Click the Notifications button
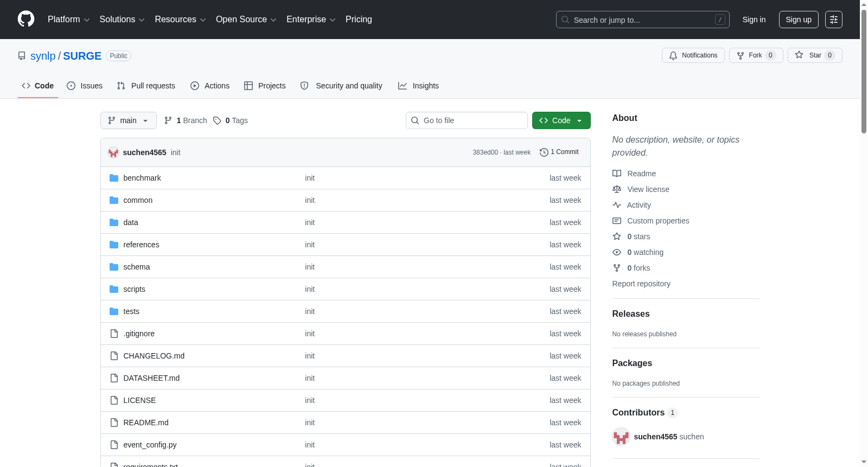 coord(693,55)
